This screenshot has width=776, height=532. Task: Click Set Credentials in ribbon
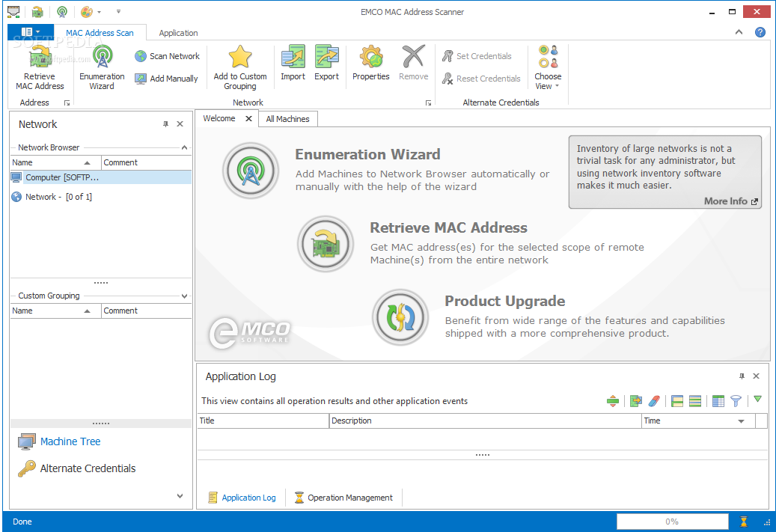point(477,56)
